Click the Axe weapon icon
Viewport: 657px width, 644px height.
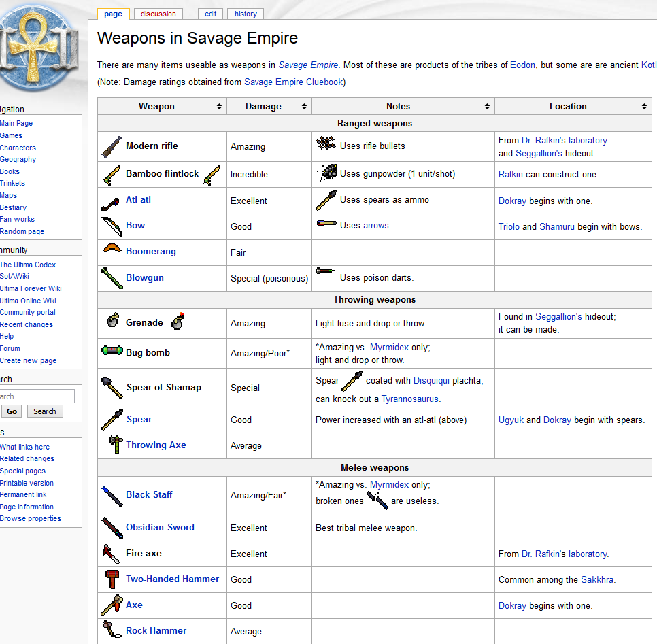click(x=112, y=605)
